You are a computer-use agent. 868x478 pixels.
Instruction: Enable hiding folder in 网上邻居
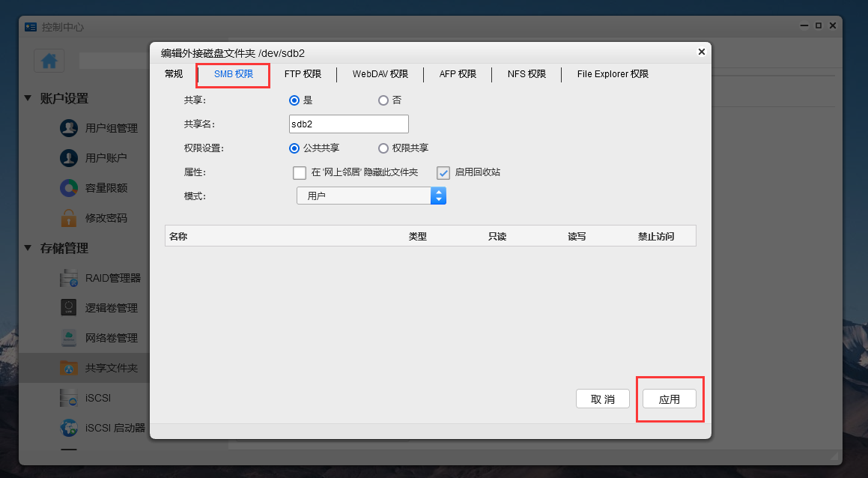pyautogui.click(x=299, y=172)
